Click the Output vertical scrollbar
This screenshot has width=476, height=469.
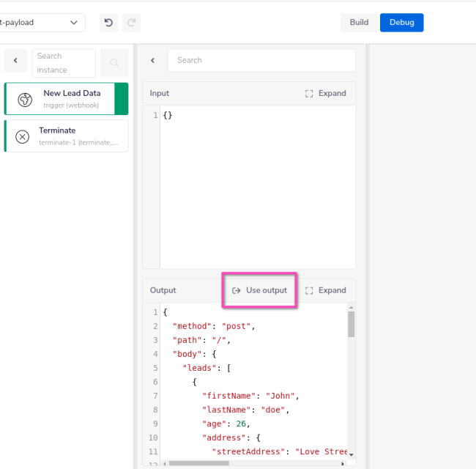click(x=351, y=324)
